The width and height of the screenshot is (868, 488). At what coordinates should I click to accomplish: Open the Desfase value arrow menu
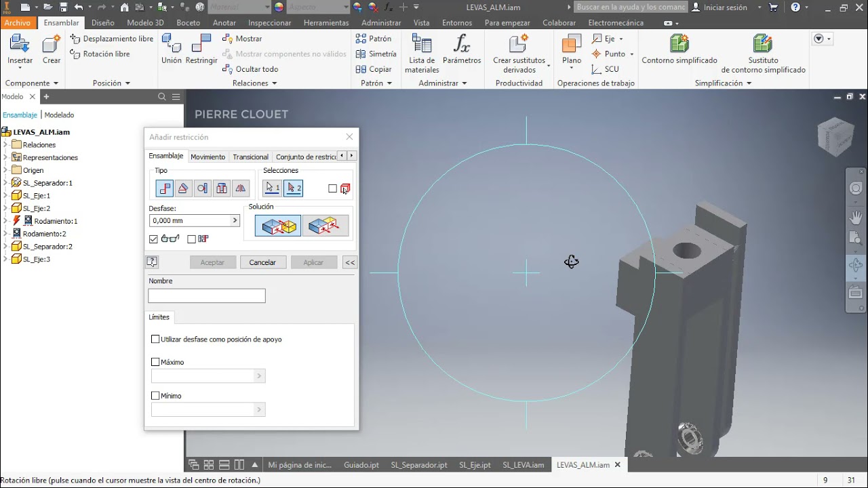coord(235,220)
